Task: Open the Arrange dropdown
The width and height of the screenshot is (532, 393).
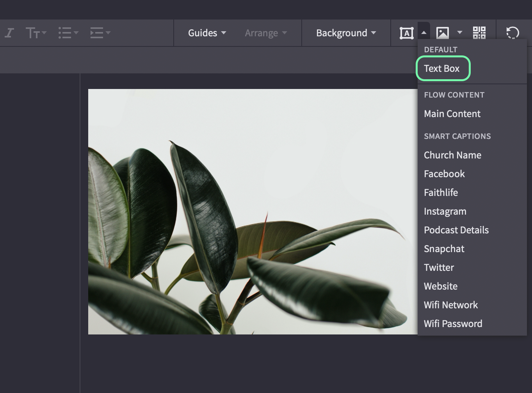Action: 266,33
